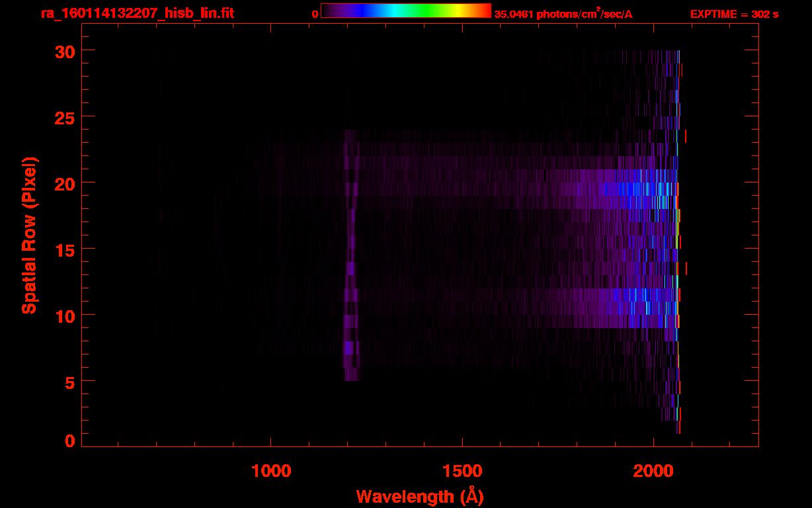The image size is (812, 508).
Task: Click the Wavelength (Å) axis title
Action: click(420, 496)
